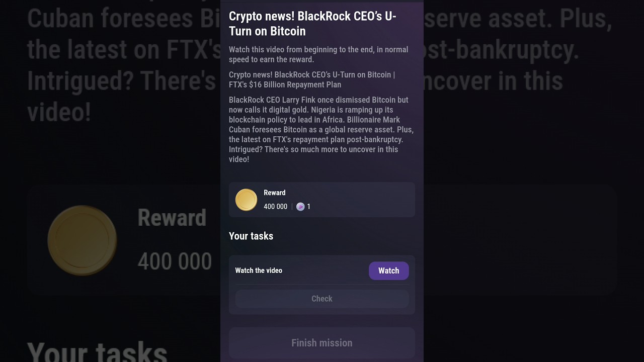
Task: Click the mission title about BlackRock CEO's U-Turn
Action: [x=312, y=24]
